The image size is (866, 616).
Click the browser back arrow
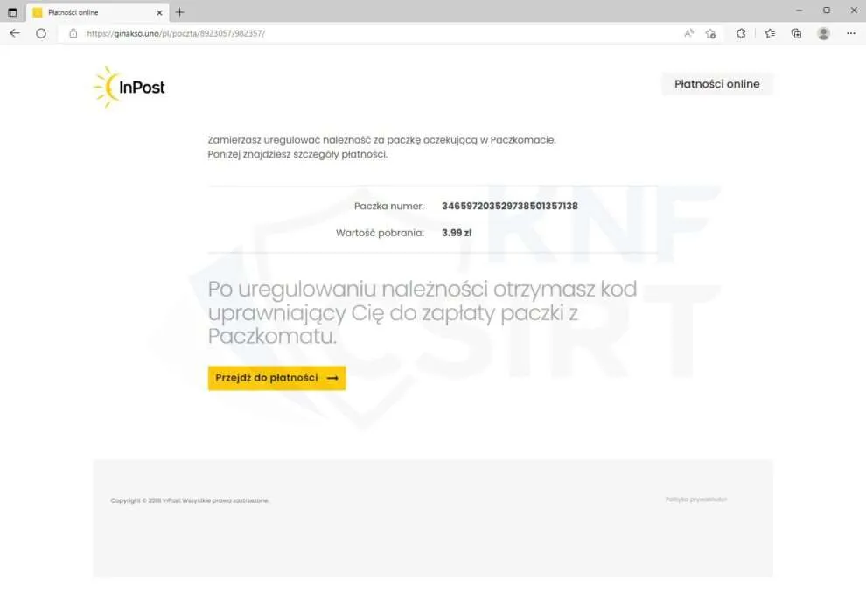(x=15, y=33)
